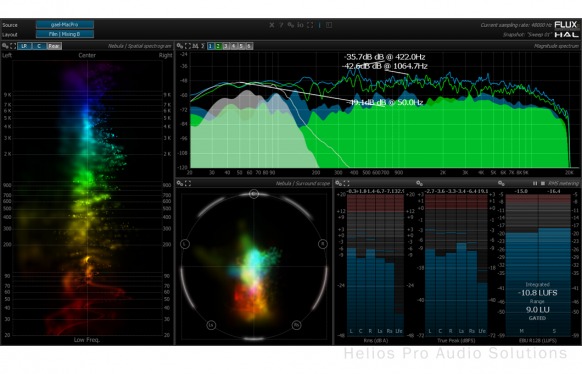582x374 pixels.
Task: Toggle spectrum channel 2 green button
Action: click(218, 46)
